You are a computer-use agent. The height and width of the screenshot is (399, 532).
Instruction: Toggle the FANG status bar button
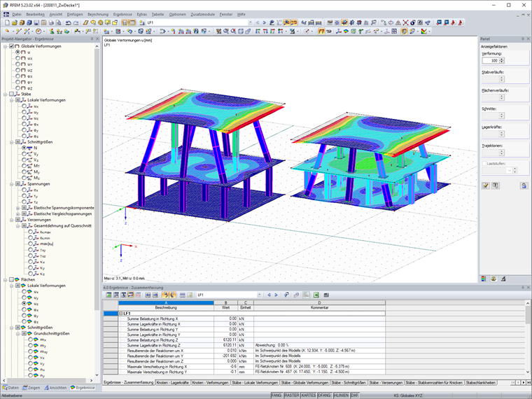pyautogui.click(x=276, y=395)
